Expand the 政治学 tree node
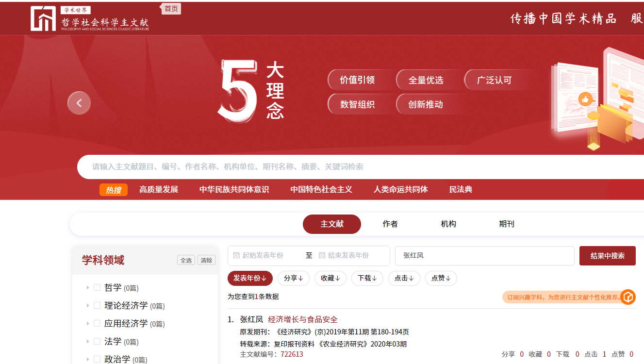The height and width of the screenshot is (364, 644). (x=88, y=359)
